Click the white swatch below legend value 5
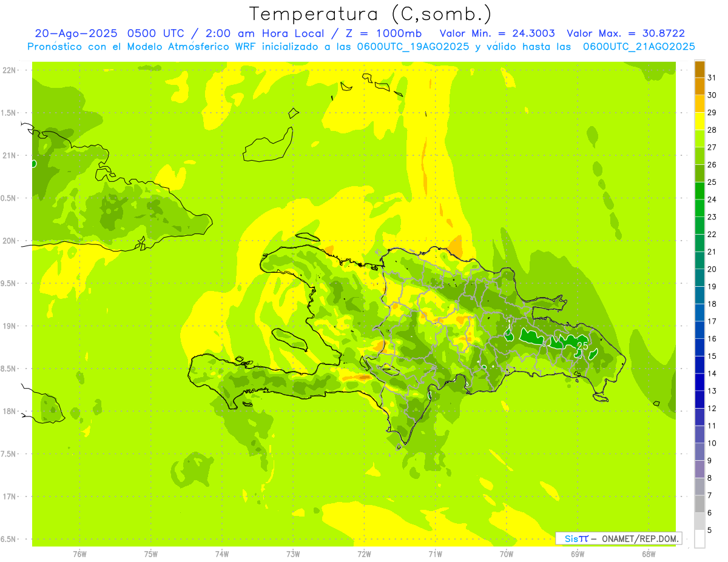 click(x=699, y=538)
